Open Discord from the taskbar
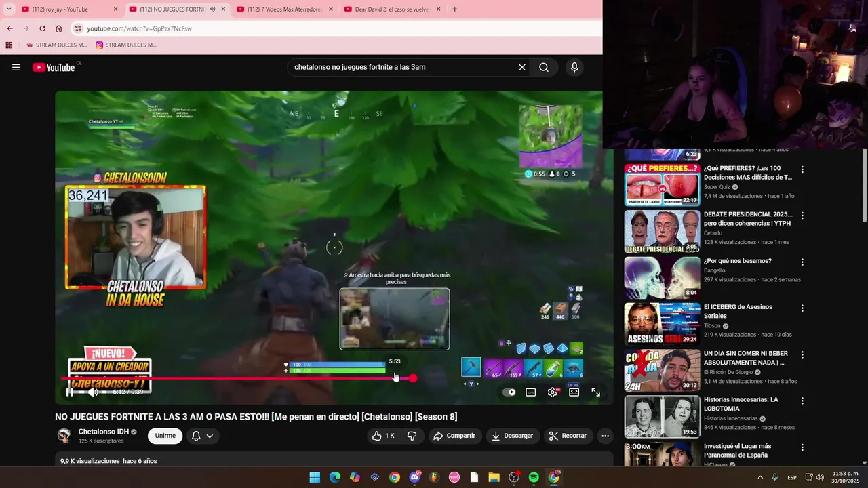 pyautogui.click(x=414, y=477)
